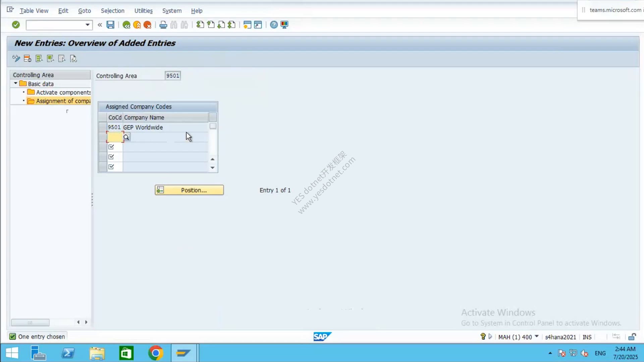Click the Select Block icon
Image resolution: width=644 pixels, height=362 pixels.
(50, 59)
